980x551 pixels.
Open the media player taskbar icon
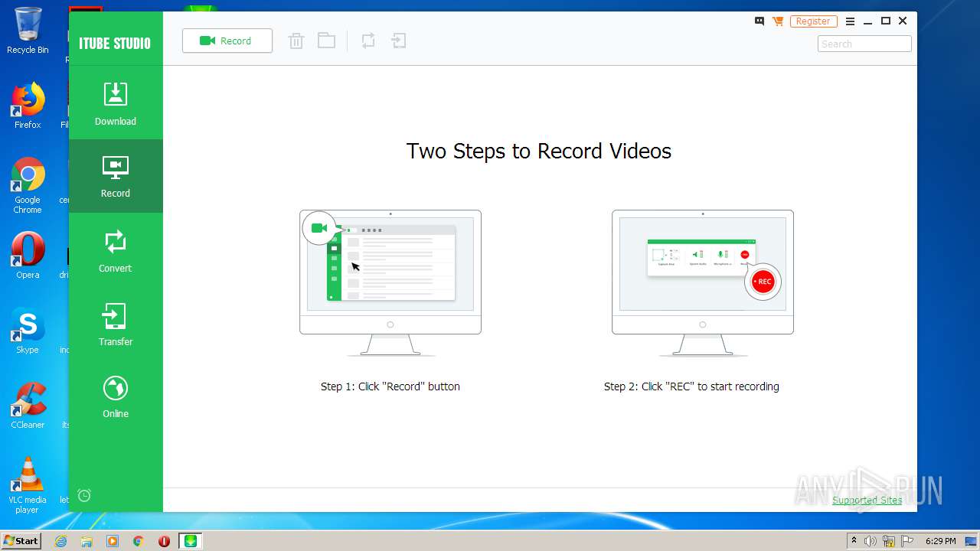[x=113, y=541]
